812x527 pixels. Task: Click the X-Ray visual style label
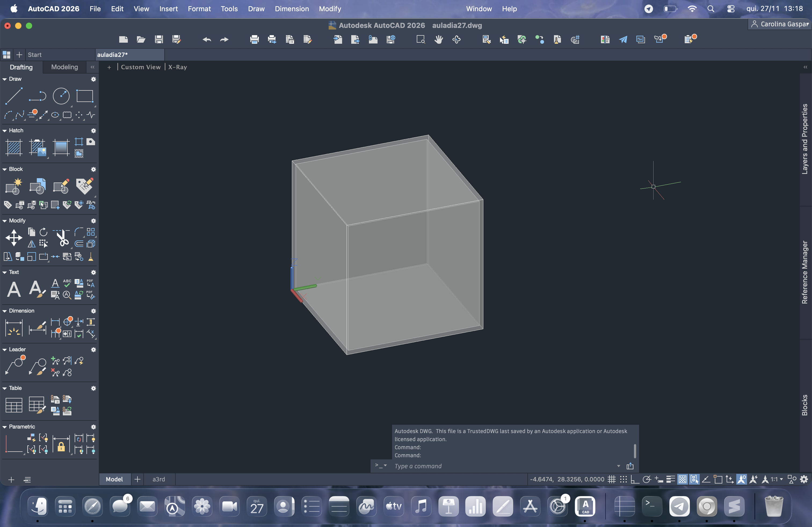pyautogui.click(x=177, y=67)
